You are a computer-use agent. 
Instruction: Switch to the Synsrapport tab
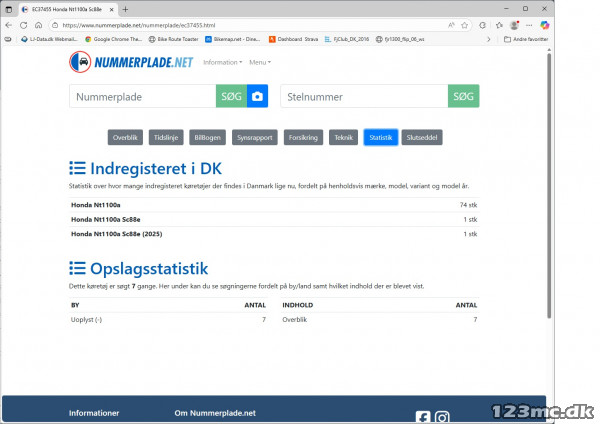[255, 138]
